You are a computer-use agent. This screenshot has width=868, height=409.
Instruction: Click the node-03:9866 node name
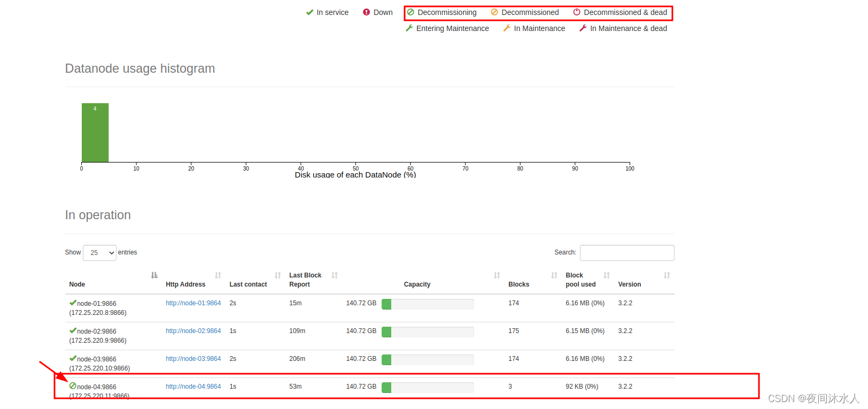(97, 359)
